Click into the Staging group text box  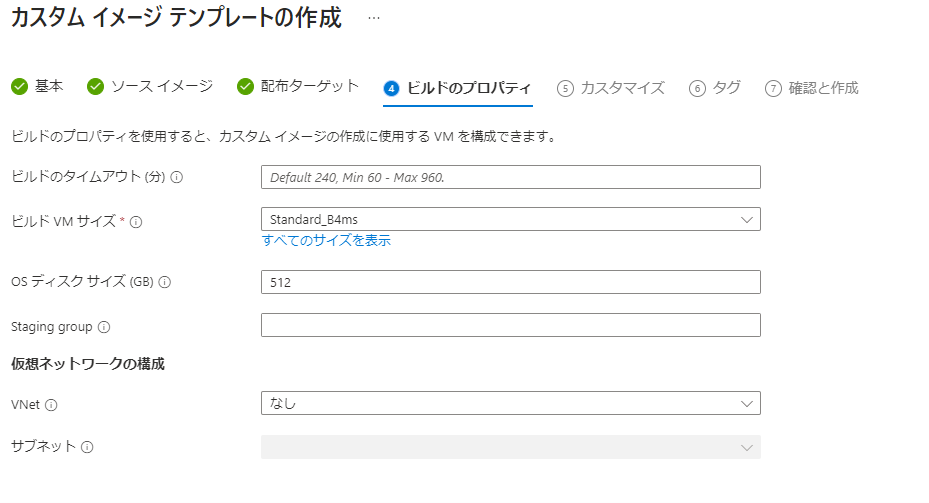510,325
